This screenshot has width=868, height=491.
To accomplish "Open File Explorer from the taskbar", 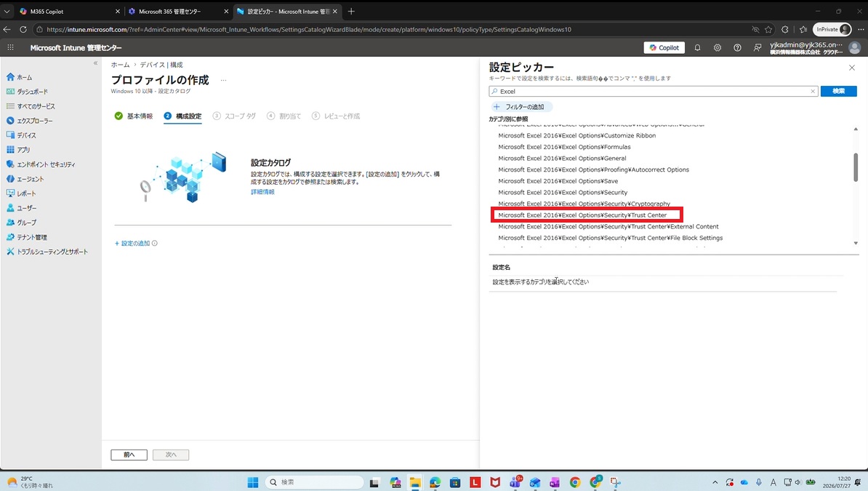I will [414, 482].
